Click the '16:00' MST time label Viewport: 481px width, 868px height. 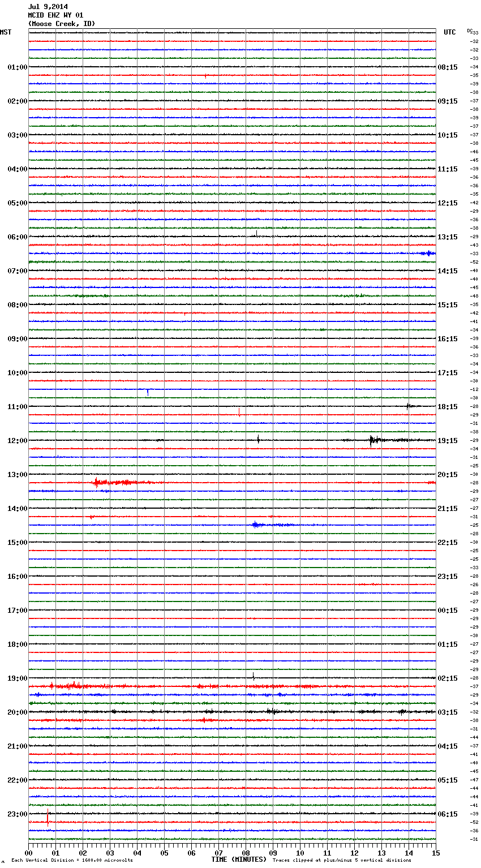click(x=18, y=577)
